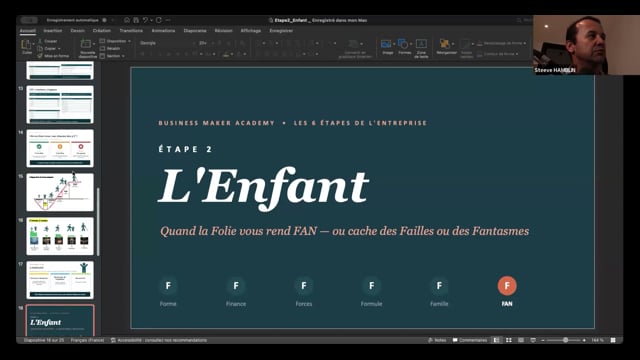Open the Dessin ribbon tab
The image size is (640, 360).
coord(78,31)
